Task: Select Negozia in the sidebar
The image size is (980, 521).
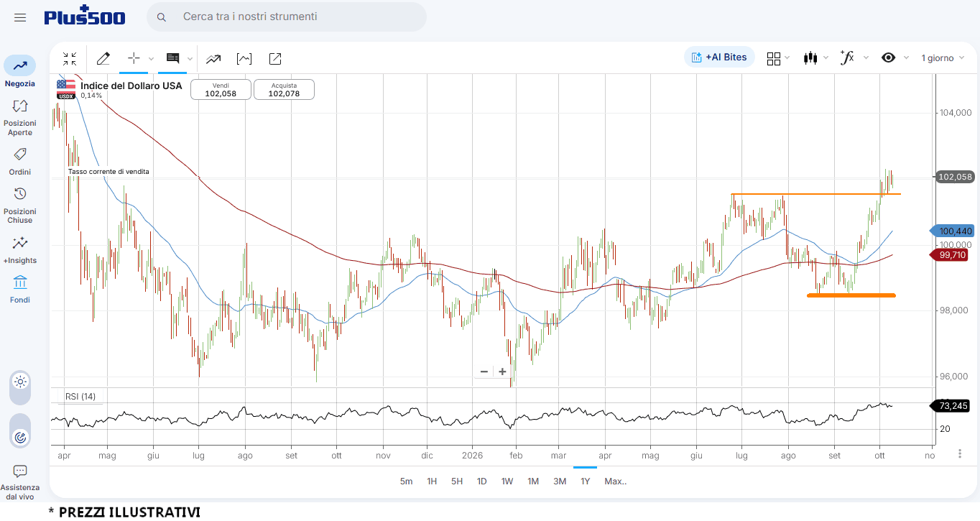Action: pyautogui.click(x=20, y=72)
